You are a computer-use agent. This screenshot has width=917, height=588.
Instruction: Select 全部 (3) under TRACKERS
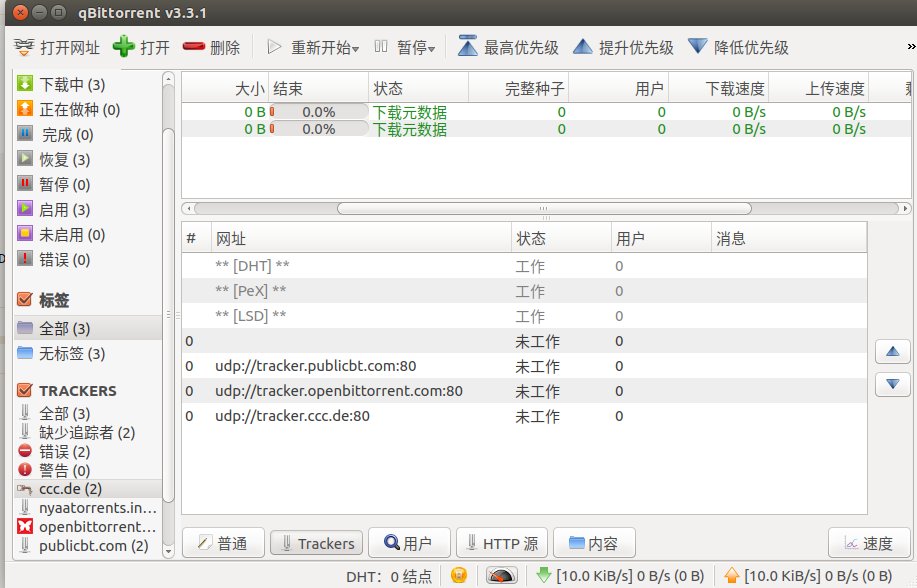click(88, 414)
